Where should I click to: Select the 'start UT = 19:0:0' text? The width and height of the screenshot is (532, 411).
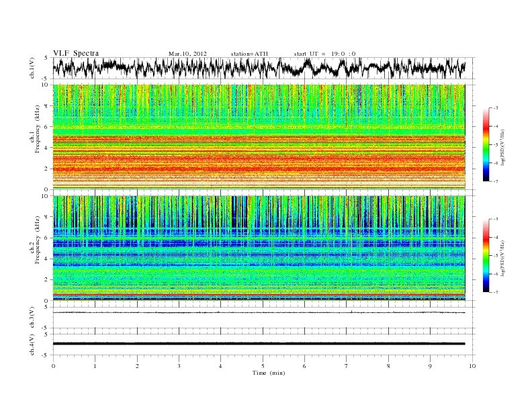pyautogui.click(x=324, y=54)
